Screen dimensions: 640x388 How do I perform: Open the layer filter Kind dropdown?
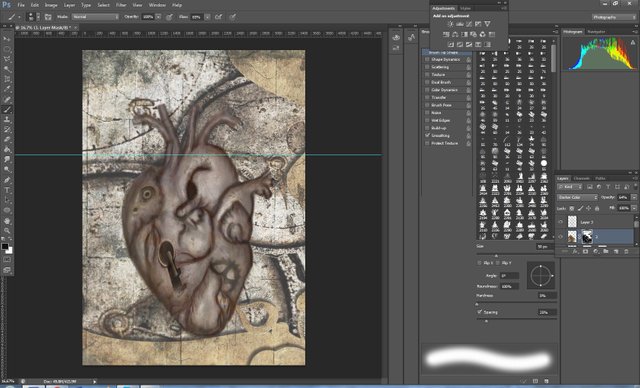pos(570,187)
